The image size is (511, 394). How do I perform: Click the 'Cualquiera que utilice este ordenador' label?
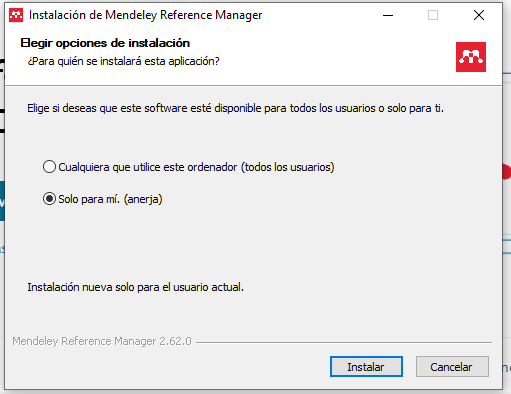click(196, 167)
